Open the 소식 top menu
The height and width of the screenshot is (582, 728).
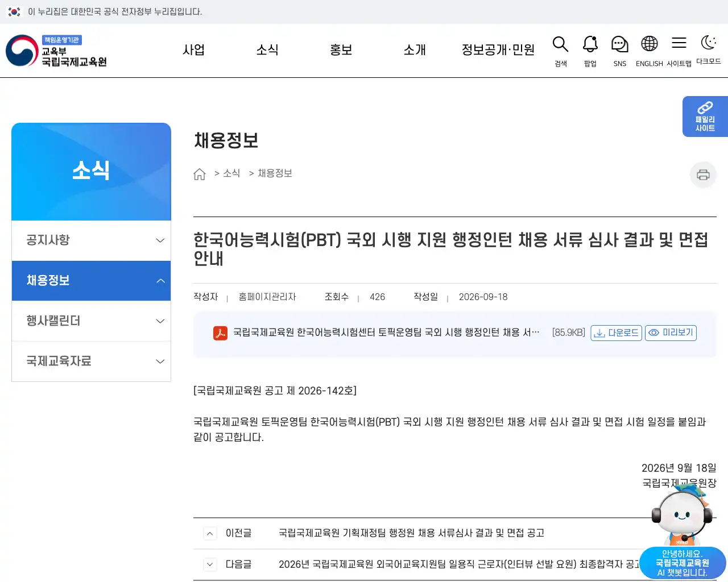(267, 50)
